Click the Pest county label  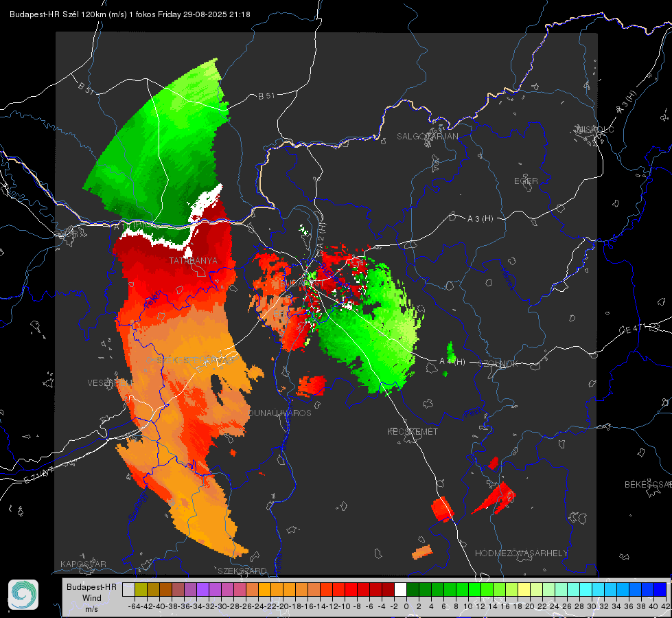click(473, 413)
